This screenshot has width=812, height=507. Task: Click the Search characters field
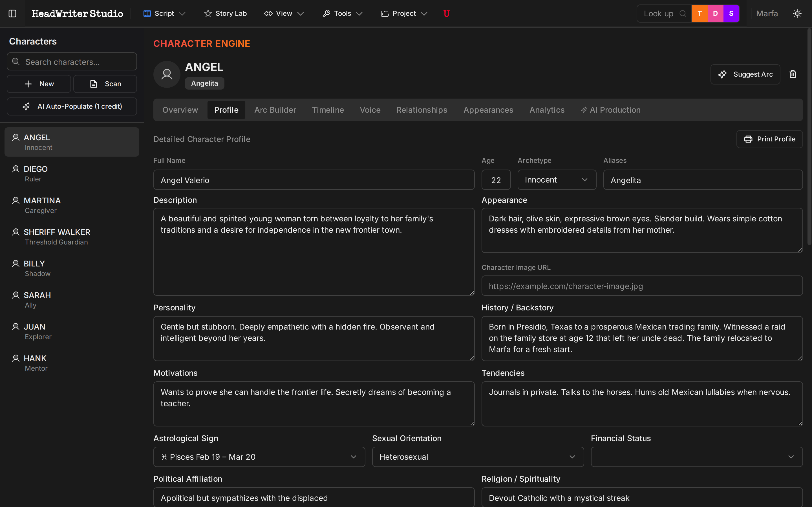(x=72, y=62)
